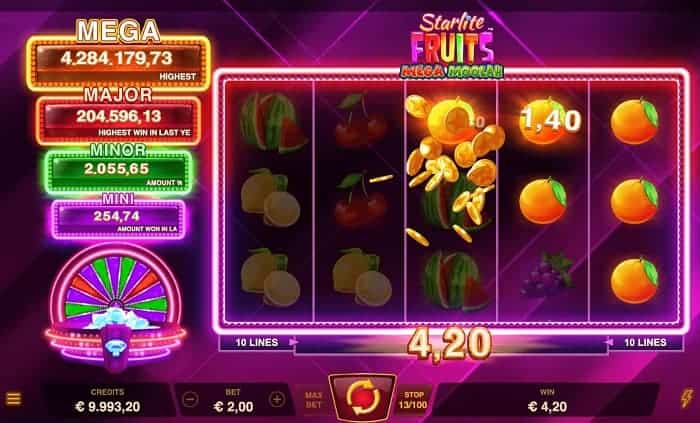
Task: Click the red spin button
Action: click(x=362, y=396)
